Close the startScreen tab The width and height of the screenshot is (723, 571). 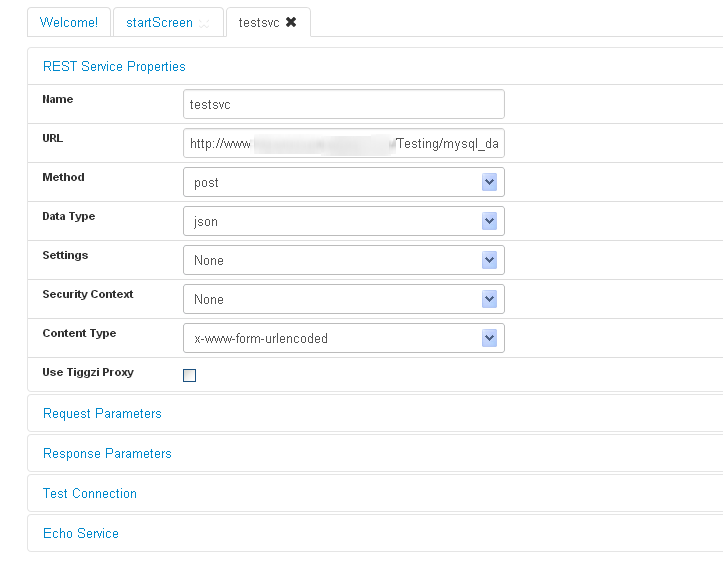click(x=205, y=23)
